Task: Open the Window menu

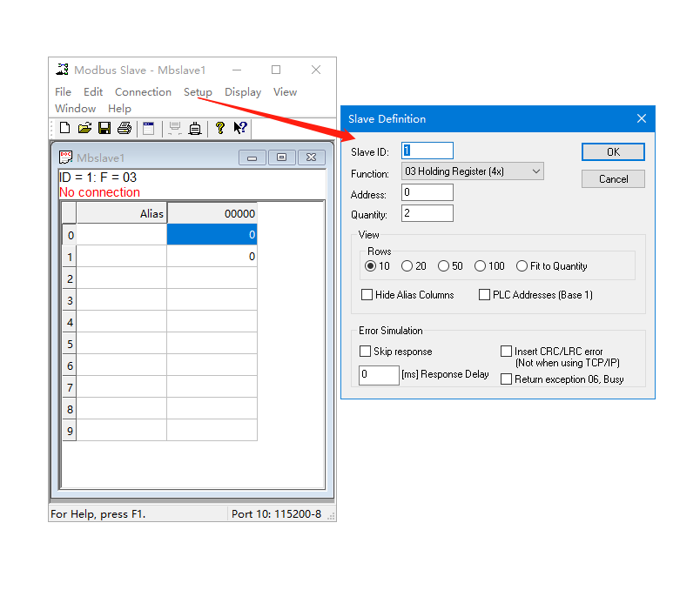Action: click(76, 109)
